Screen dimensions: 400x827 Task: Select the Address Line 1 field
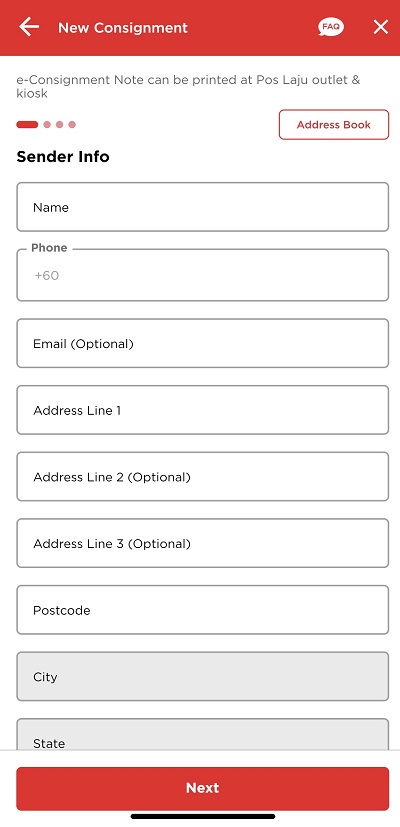tap(203, 410)
